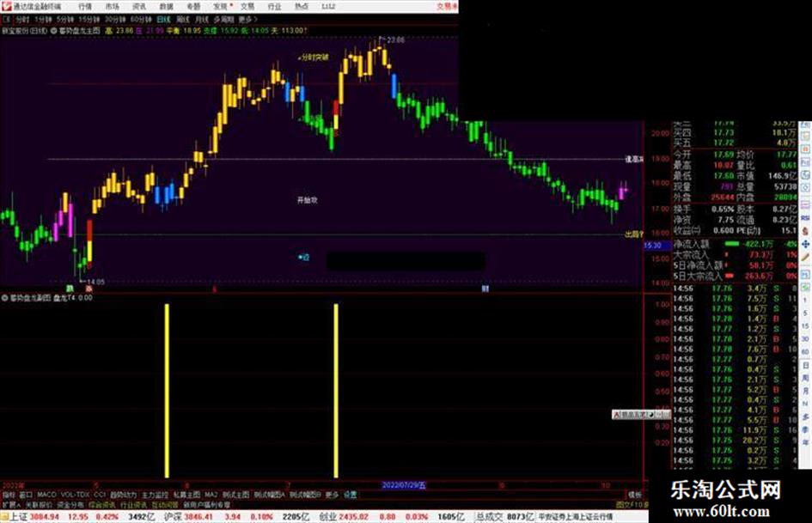Click the round icon before 蓄势盘龙副图
Screen dimensions: 812x523
tap(4, 298)
